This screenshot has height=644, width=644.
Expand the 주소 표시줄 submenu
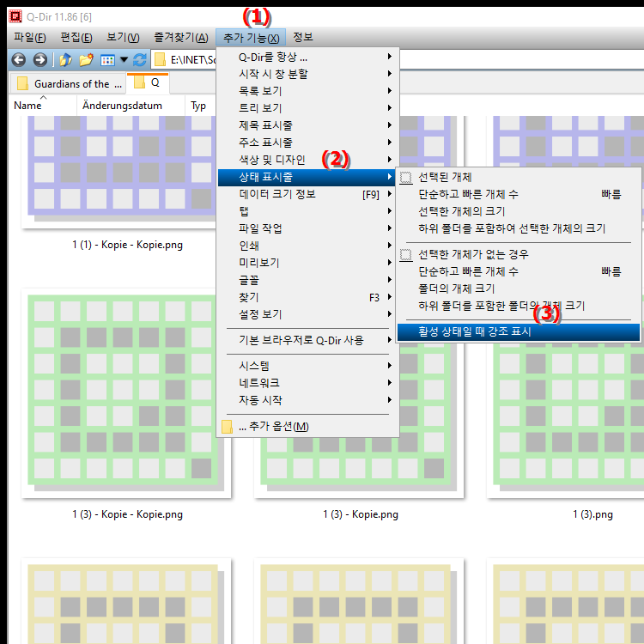coord(307,143)
